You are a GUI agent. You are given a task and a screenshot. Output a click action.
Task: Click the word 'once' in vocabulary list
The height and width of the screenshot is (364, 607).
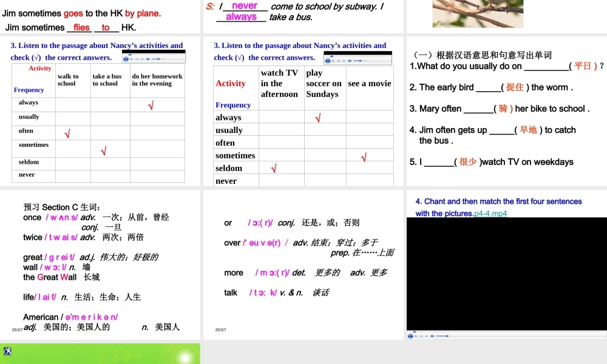pos(32,217)
